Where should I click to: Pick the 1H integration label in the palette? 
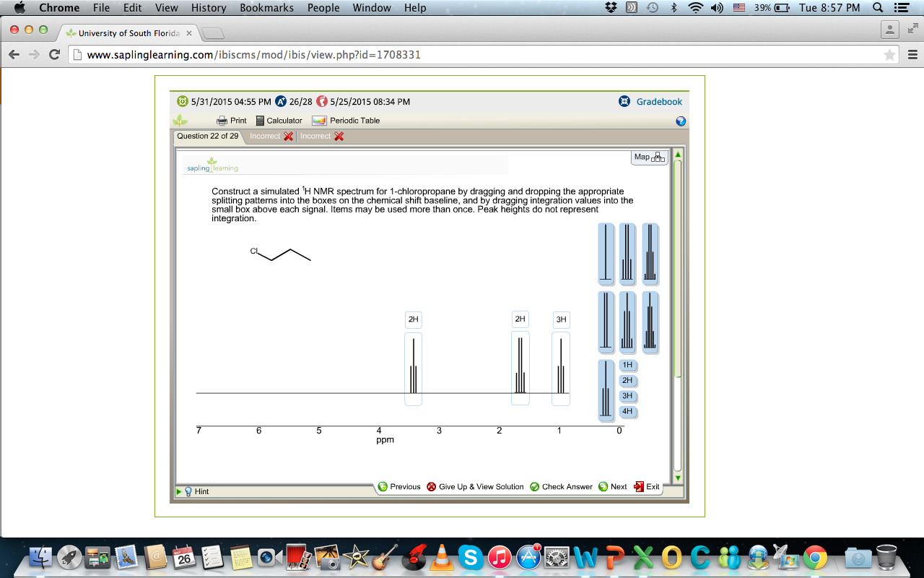point(627,366)
